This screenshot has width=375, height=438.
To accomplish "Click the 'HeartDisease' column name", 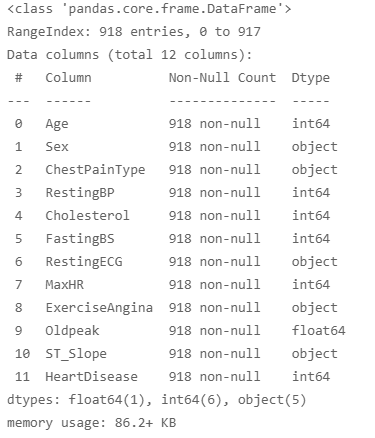I will 92,377.
